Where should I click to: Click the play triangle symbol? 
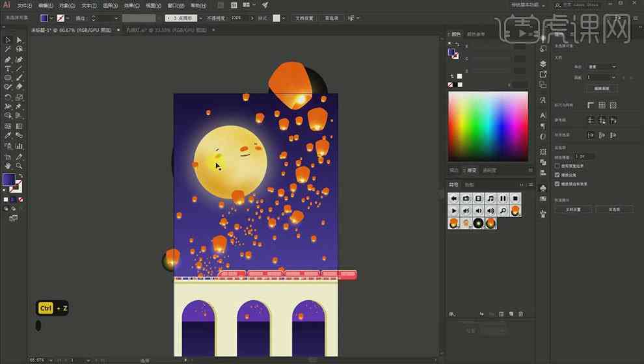click(x=454, y=211)
